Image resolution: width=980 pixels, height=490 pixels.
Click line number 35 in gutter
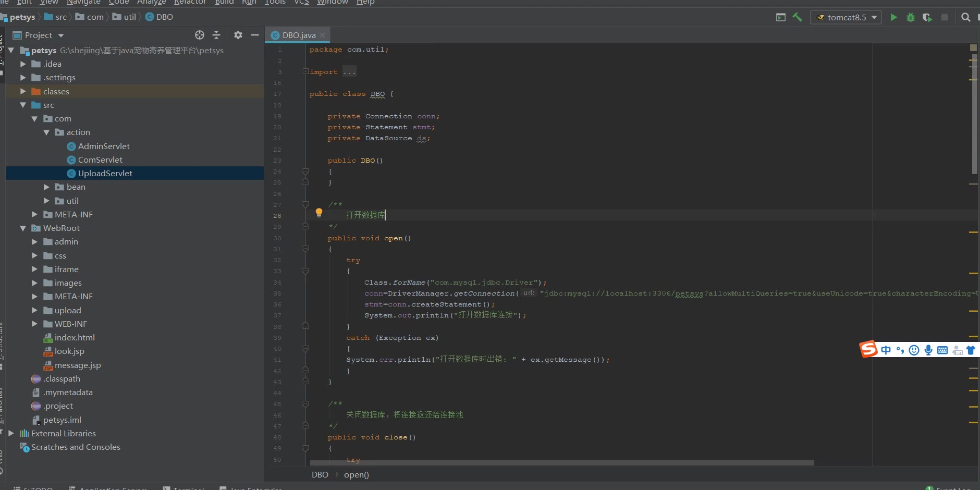(277, 293)
